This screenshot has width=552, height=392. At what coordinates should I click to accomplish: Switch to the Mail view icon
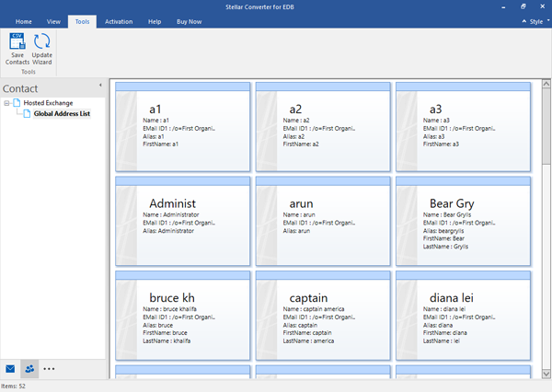tap(10, 369)
